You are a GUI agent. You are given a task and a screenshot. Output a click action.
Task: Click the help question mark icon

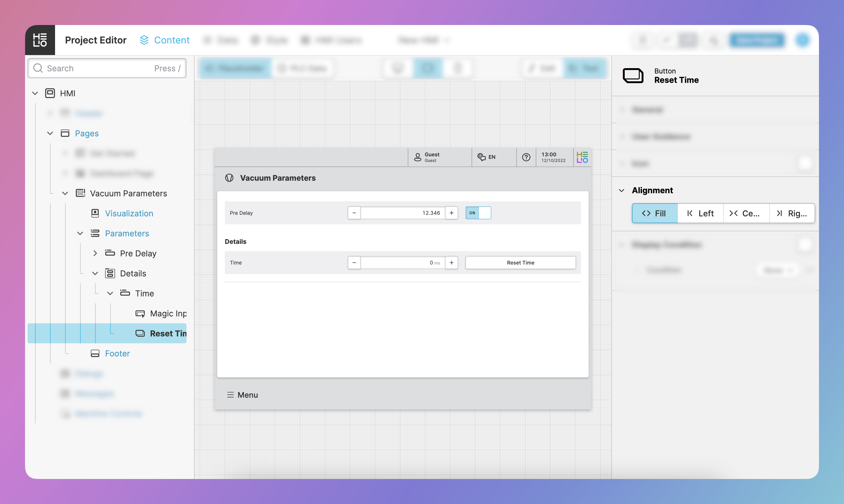point(526,157)
